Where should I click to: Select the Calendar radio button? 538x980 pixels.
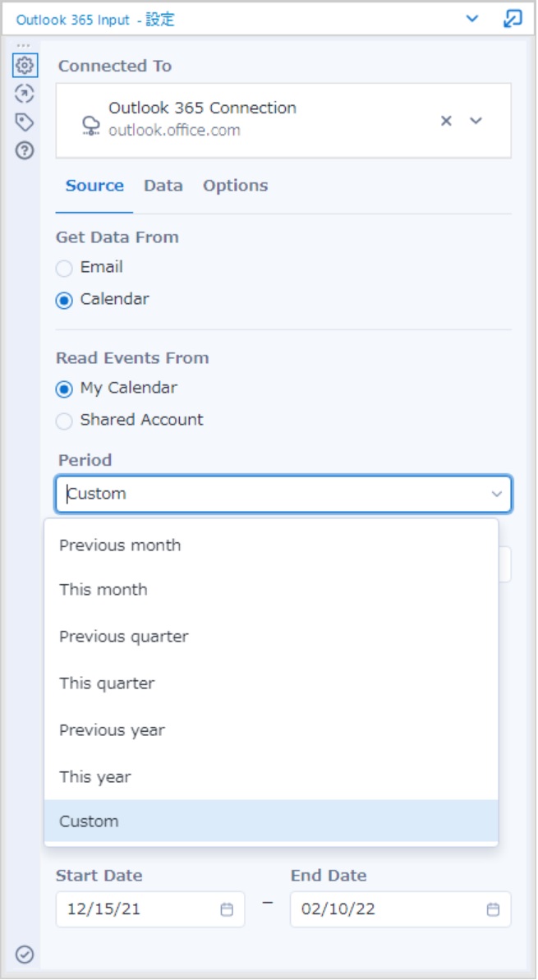click(x=64, y=300)
